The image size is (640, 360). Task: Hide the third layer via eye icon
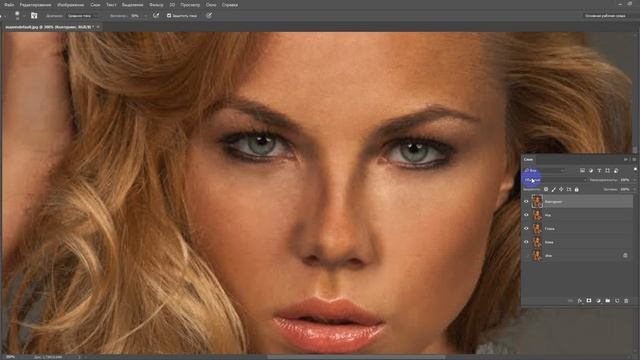(x=526, y=228)
